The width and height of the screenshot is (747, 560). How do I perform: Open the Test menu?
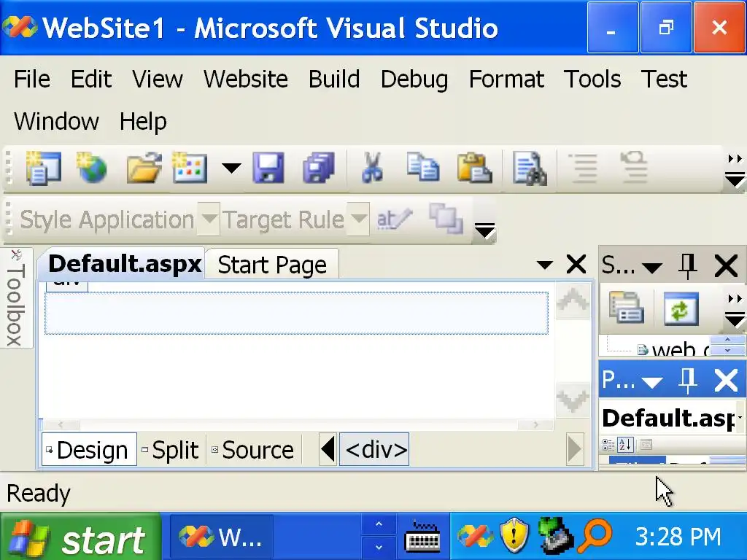[x=664, y=79]
